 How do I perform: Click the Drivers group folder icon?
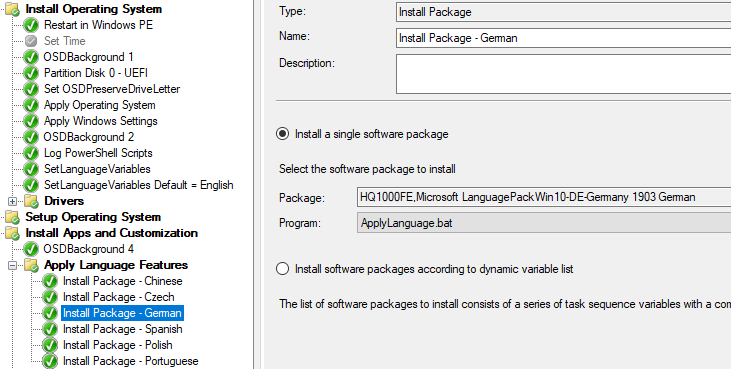coord(31,201)
